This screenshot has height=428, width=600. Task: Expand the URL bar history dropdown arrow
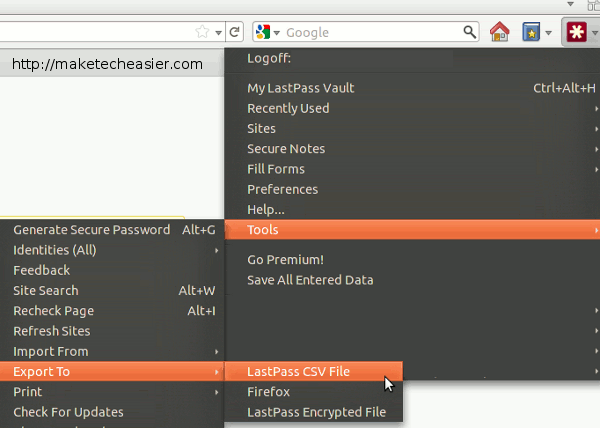coord(218,33)
